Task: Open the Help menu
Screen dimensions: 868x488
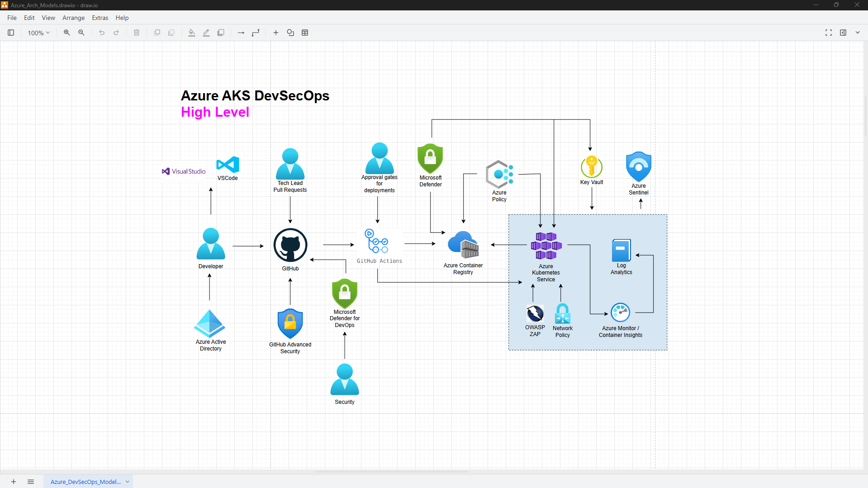Action: pyautogui.click(x=122, y=18)
